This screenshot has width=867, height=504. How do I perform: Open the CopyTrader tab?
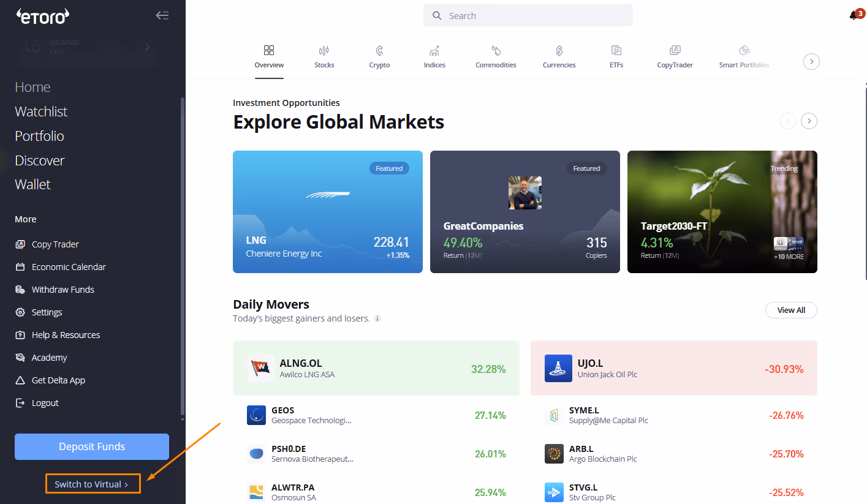[675, 57]
